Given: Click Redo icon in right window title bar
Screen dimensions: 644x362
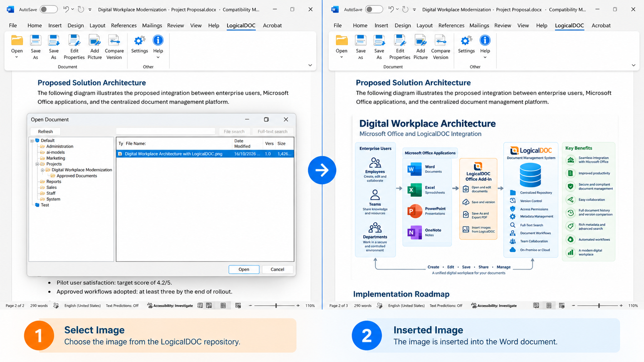Looking at the screenshot, I should pos(405,9).
